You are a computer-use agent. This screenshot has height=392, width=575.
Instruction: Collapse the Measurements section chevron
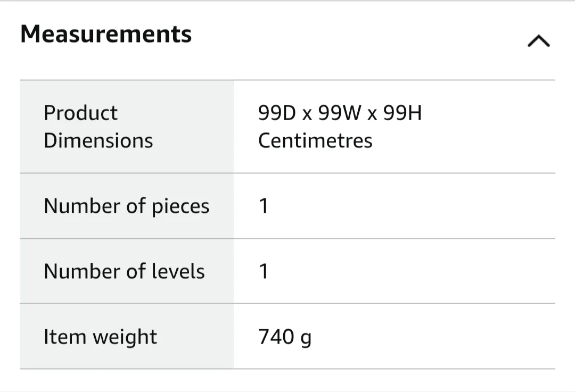[x=538, y=41]
